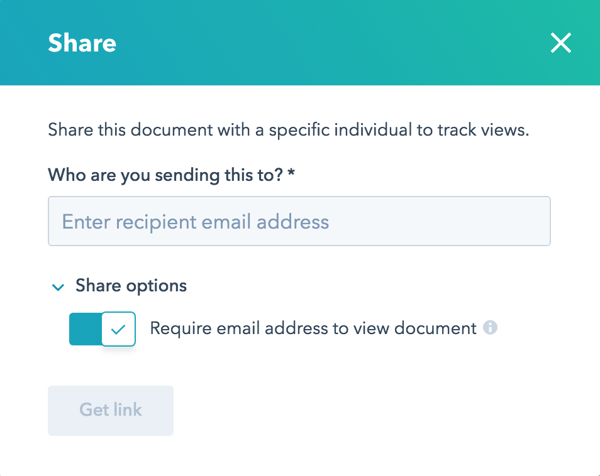Click the required asterisk next to the label
This screenshot has width=600, height=476.
291,175
